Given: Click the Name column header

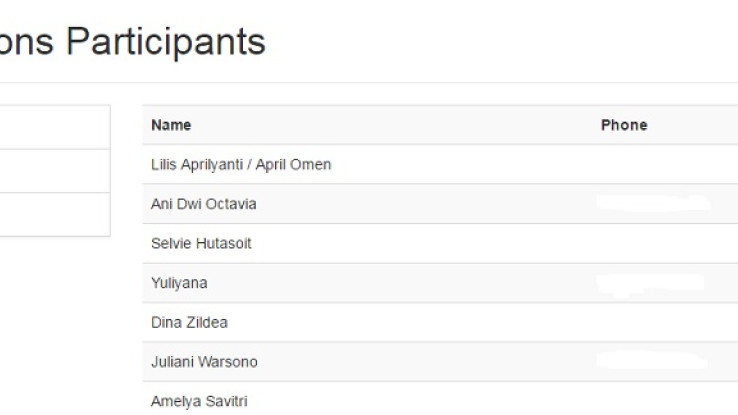Looking at the screenshot, I should tap(171, 125).
